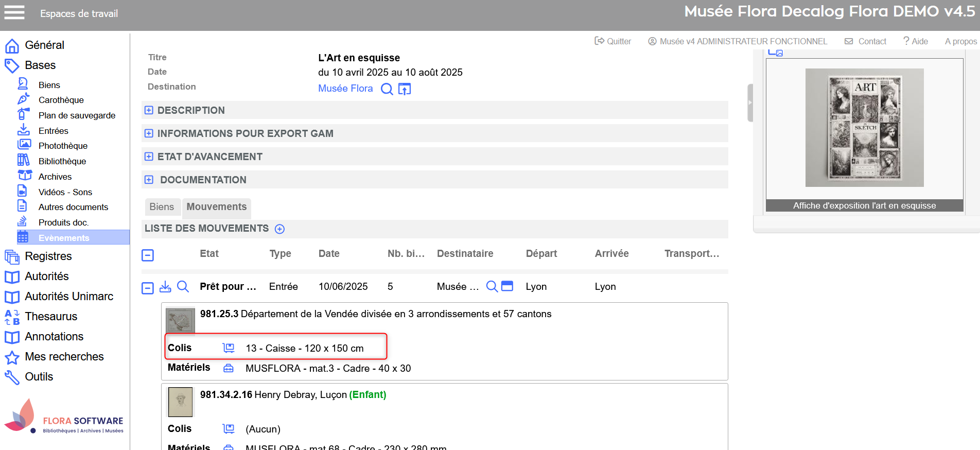Open the Musée Flora destination link
The width and height of the screenshot is (980, 450).
(345, 89)
